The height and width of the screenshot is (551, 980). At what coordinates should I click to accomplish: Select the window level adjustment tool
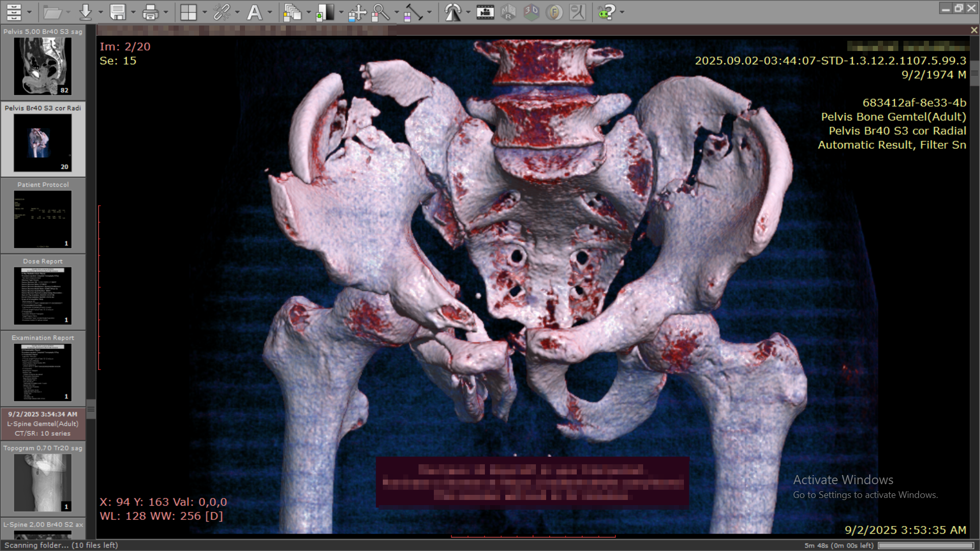click(x=325, y=12)
